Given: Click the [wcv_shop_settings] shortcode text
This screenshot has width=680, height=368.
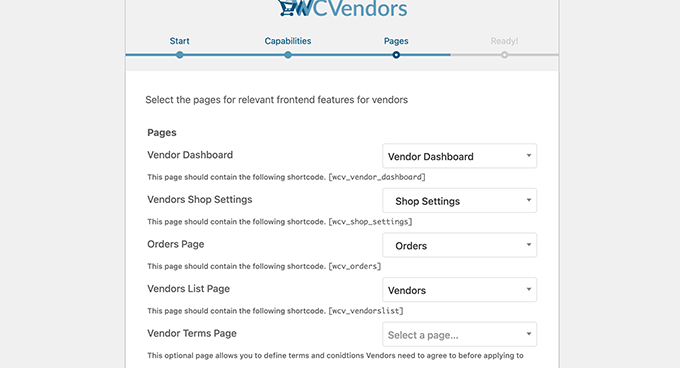Looking at the screenshot, I should pos(370,221).
